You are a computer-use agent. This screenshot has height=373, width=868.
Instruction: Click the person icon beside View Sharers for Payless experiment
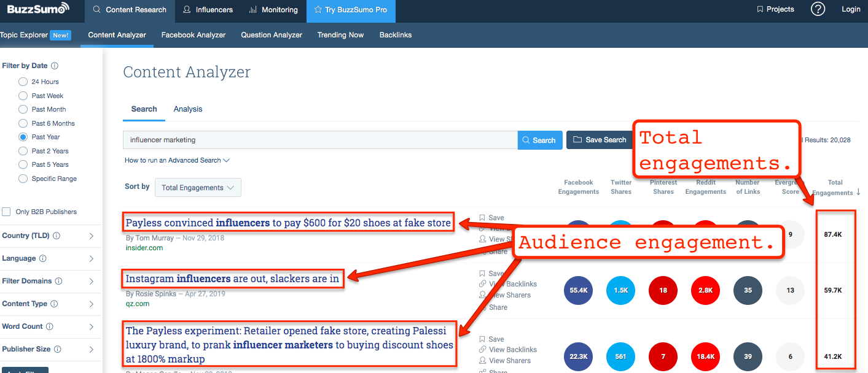tap(482, 361)
